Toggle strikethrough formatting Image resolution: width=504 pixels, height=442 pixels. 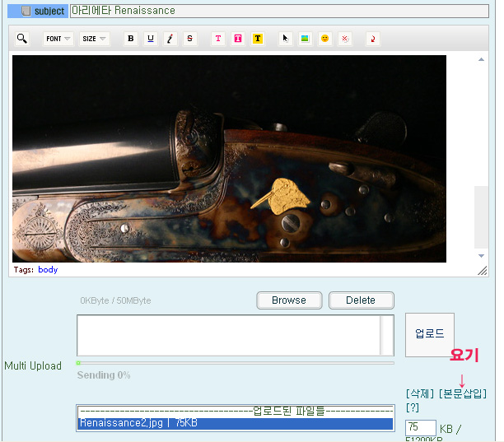coord(189,39)
